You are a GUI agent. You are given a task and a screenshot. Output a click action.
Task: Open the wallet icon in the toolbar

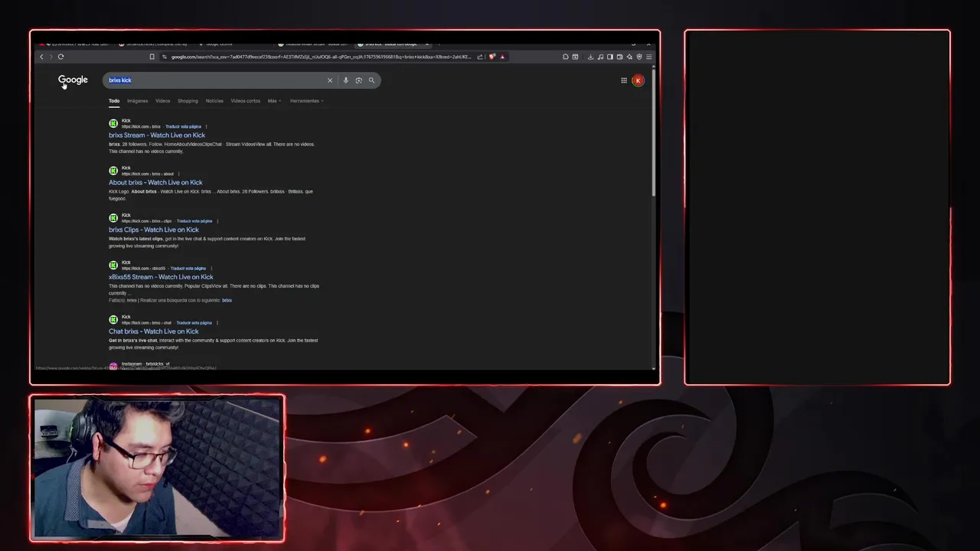(x=619, y=57)
